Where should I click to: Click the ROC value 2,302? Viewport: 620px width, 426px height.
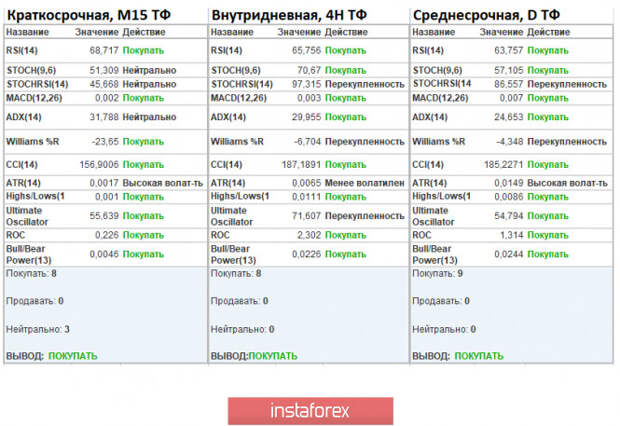tap(309, 235)
